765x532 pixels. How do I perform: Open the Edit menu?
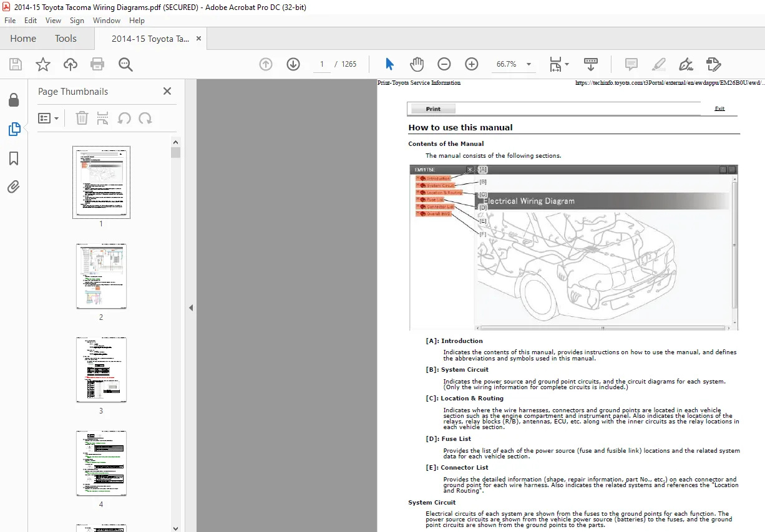(x=31, y=21)
